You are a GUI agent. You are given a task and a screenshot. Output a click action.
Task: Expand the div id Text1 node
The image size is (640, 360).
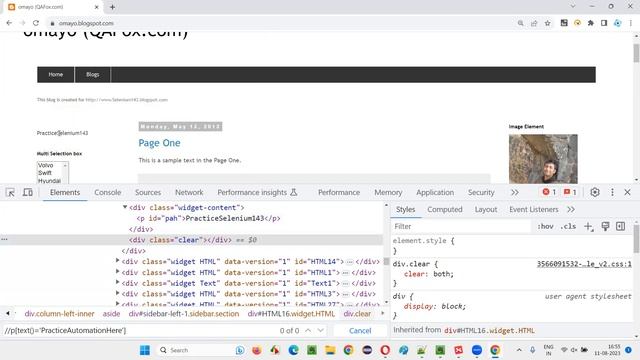[118, 282]
